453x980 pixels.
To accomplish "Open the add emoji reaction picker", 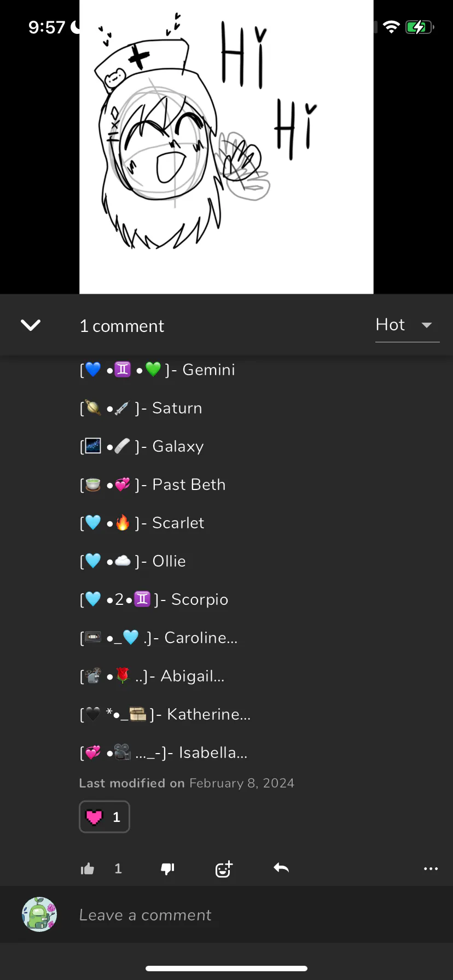I will pos(224,868).
